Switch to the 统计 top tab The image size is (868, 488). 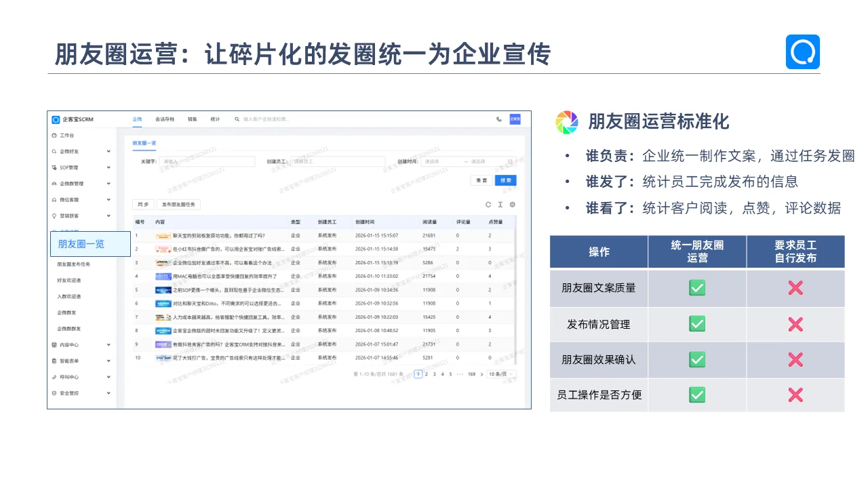(x=215, y=119)
